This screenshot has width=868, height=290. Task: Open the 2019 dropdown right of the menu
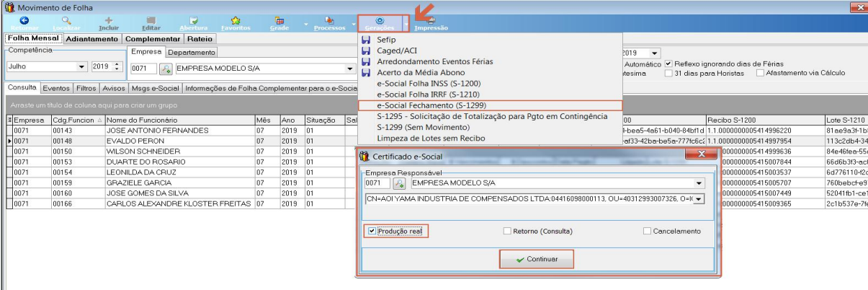(x=655, y=53)
